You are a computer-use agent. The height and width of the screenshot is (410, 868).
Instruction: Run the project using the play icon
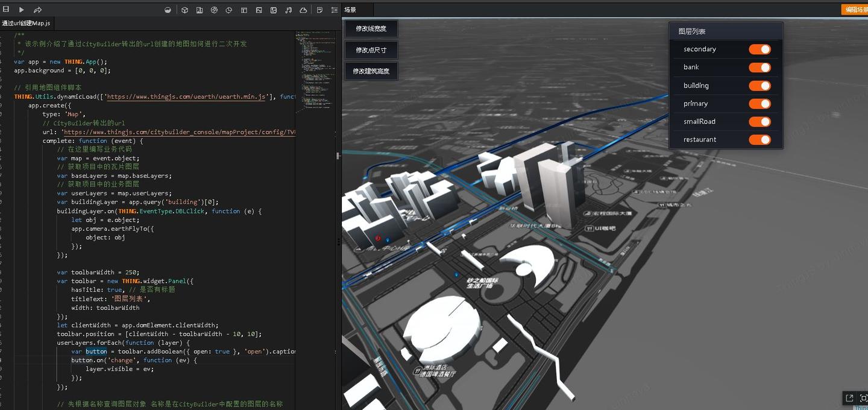pos(22,10)
